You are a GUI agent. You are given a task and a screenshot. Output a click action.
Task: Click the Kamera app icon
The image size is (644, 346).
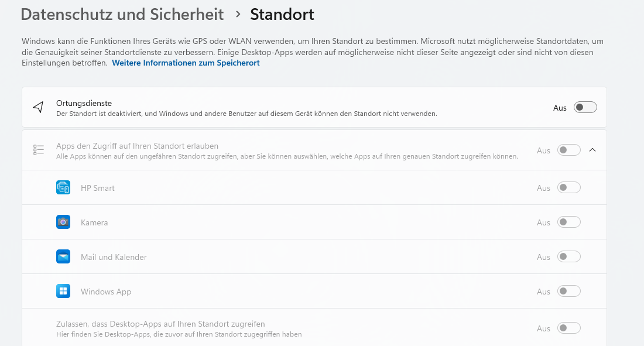[x=63, y=222]
